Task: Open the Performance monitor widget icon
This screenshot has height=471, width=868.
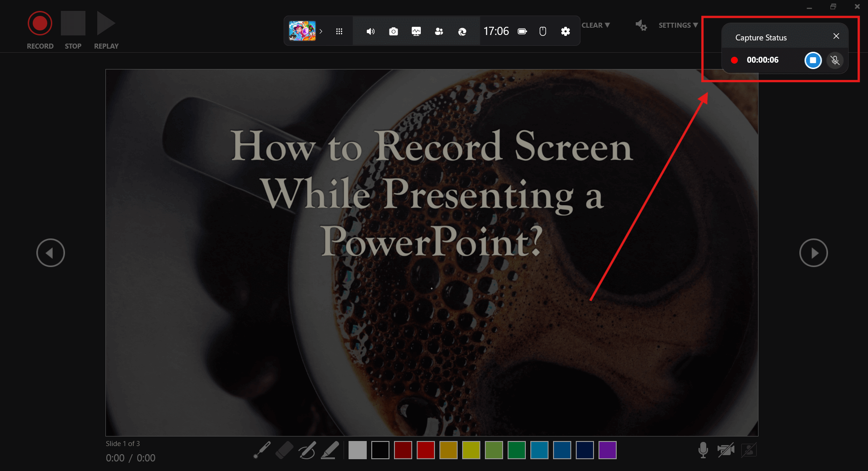Action: (x=416, y=31)
